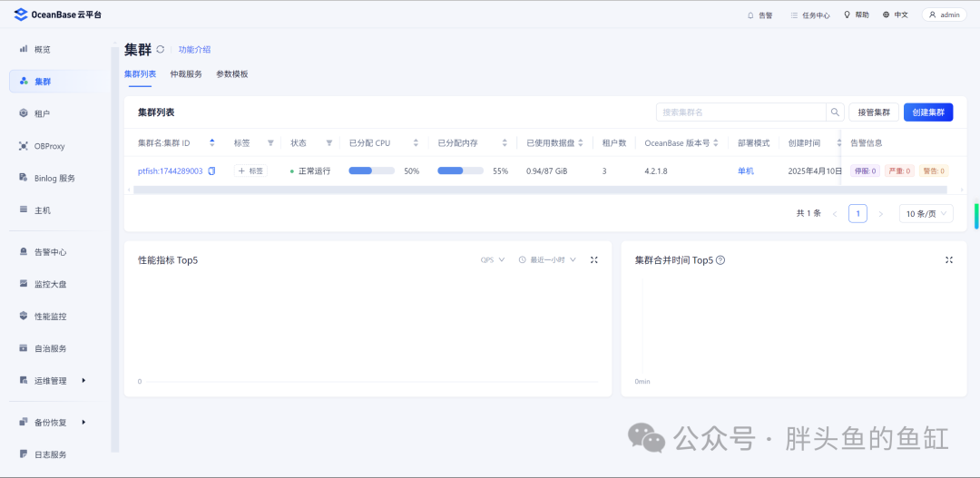Click the next page arrow

pyautogui.click(x=880, y=214)
